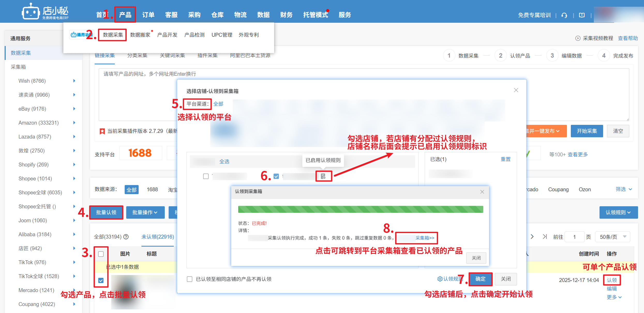Open the 产品 top menu
Image resolution: width=644 pixels, height=313 pixels.
(x=125, y=15)
